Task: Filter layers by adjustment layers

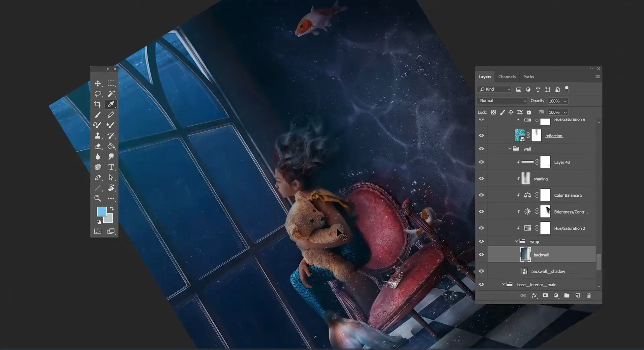Action: pos(528,90)
